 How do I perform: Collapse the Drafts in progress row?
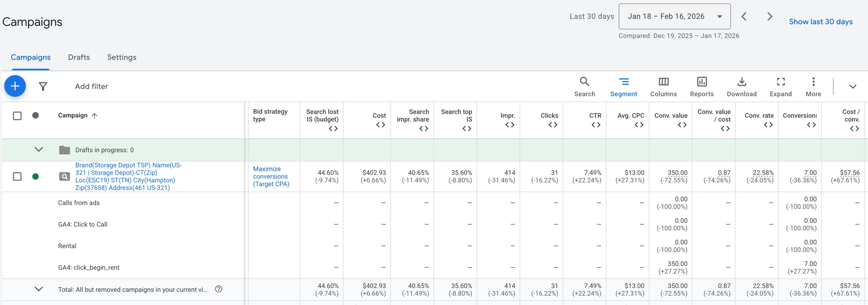pyautogui.click(x=39, y=149)
